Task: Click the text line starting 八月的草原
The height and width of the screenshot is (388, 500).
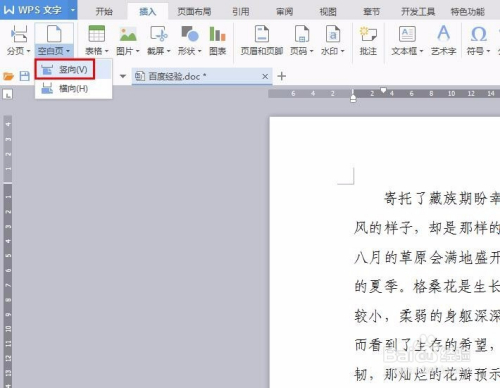Action: pyautogui.click(x=427, y=258)
